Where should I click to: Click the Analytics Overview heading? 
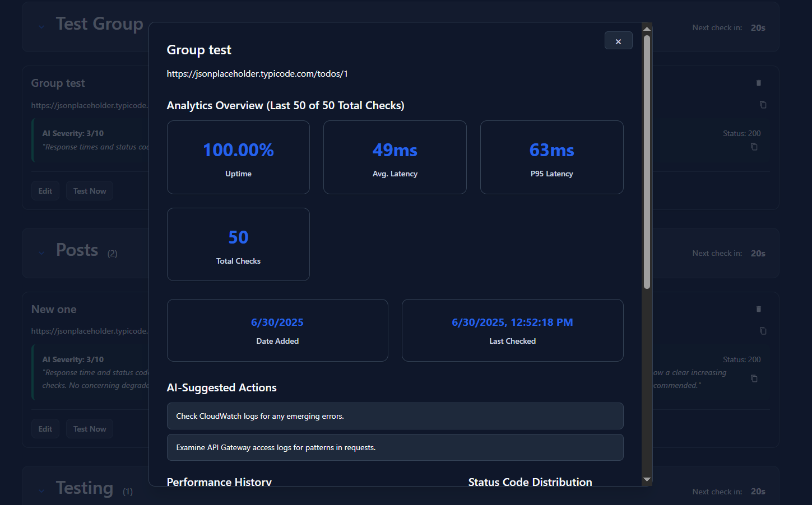[x=285, y=105]
